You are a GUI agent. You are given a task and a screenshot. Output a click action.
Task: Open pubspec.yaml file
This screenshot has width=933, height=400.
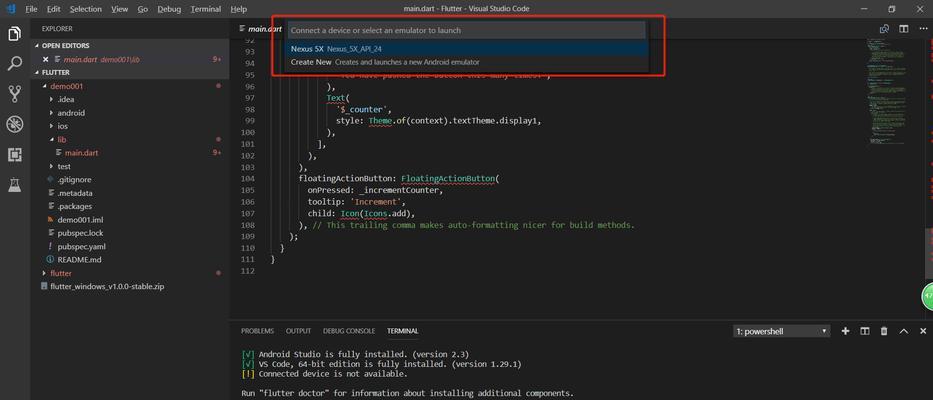(x=82, y=246)
